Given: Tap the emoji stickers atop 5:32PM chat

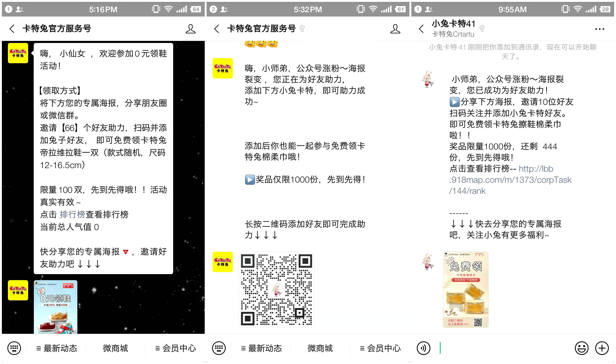Looking at the screenshot, I should 261,44.
